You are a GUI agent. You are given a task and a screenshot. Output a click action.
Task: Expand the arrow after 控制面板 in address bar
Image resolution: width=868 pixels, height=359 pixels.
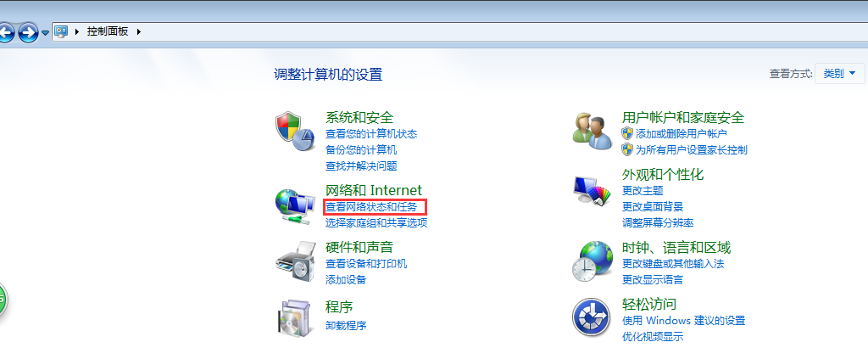(x=138, y=31)
